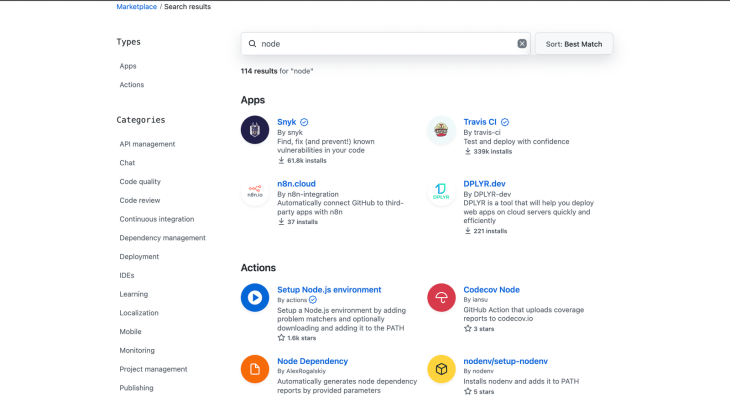Image resolution: width=730 pixels, height=401 pixels.
Task: Open the DPLYR.dev title link
Action: 484,184
